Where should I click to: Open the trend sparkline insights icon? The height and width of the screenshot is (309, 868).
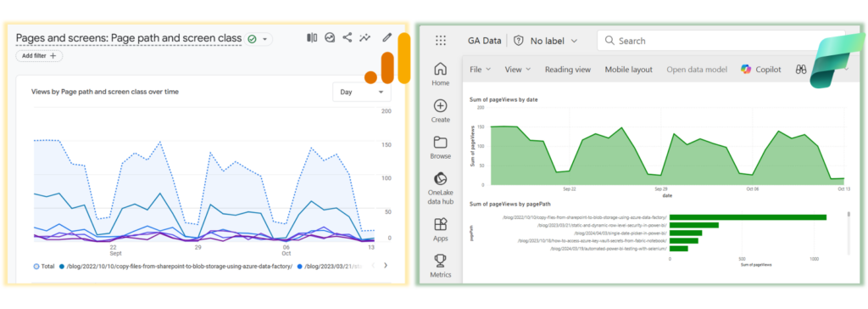click(x=364, y=37)
